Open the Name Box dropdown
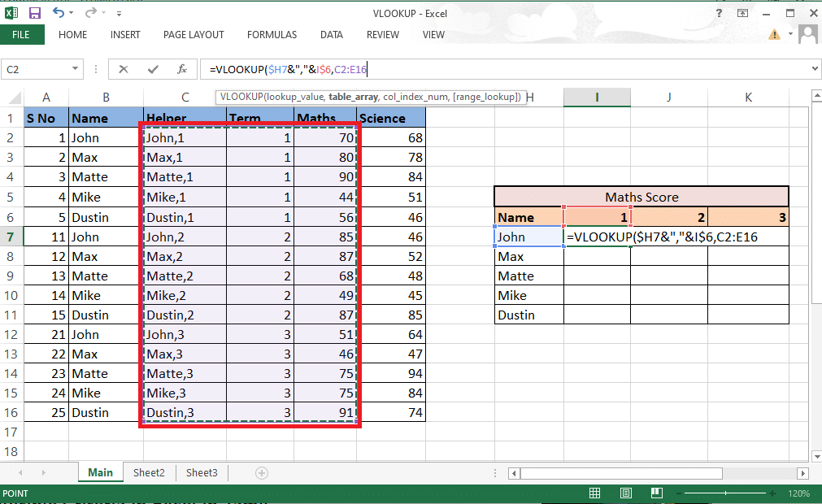This screenshot has height=504, width=822. 77,68
